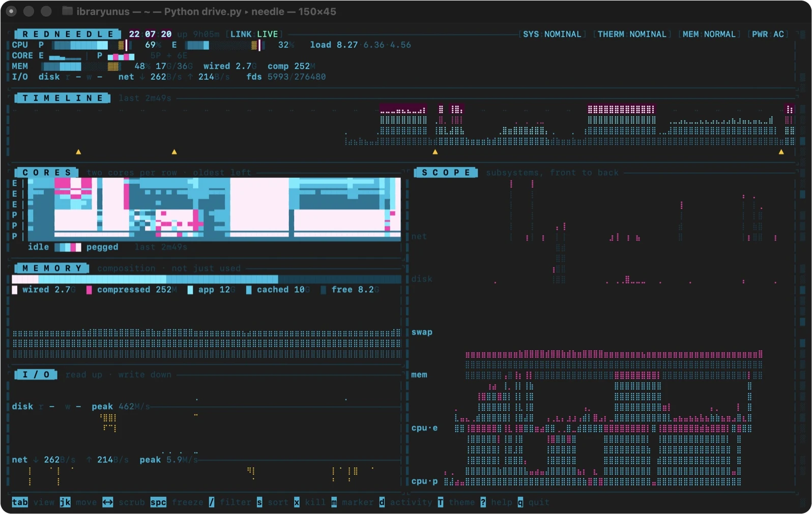This screenshot has height=514, width=812.
Task: Click the MEM usage bar in header
Action: point(81,66)
